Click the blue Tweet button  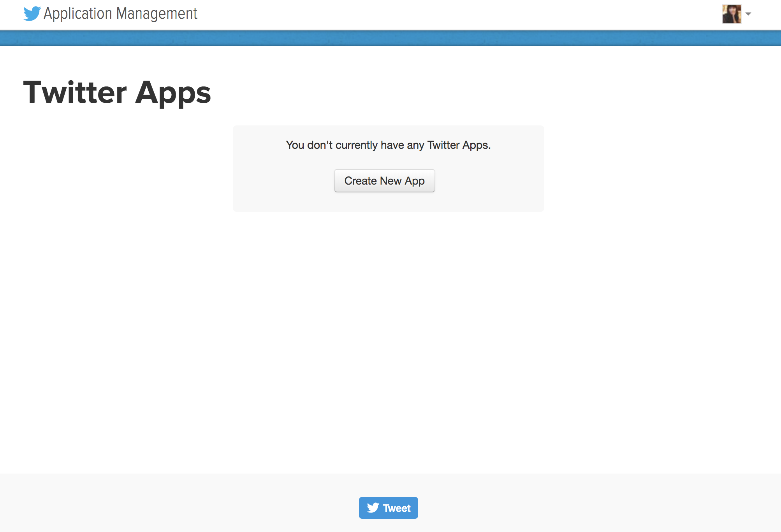[x=388, y=508]
